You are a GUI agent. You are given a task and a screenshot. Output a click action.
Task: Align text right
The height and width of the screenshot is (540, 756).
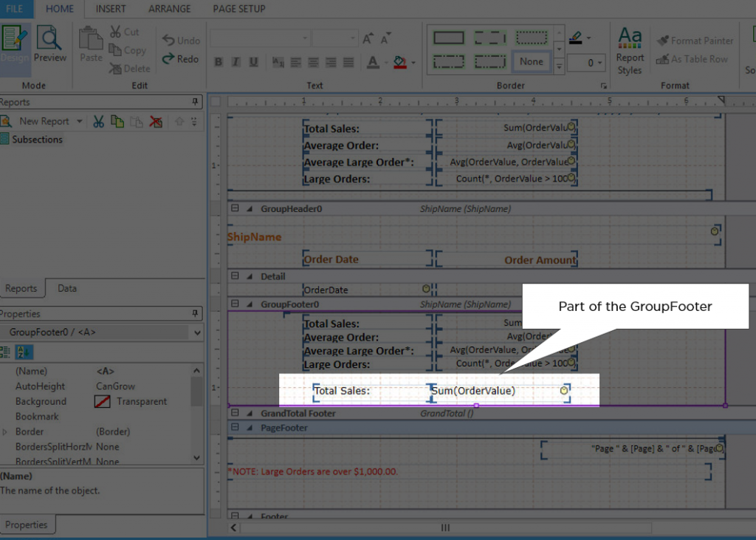[331, 62]
